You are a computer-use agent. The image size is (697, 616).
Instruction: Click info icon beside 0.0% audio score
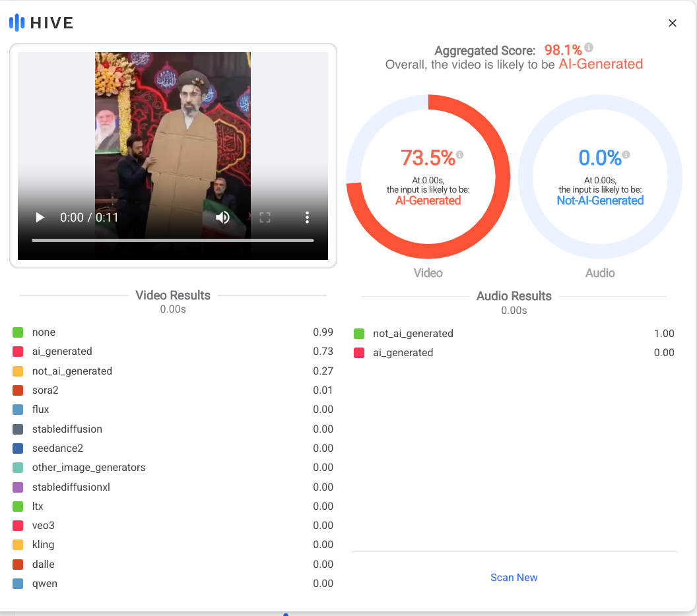626,154
